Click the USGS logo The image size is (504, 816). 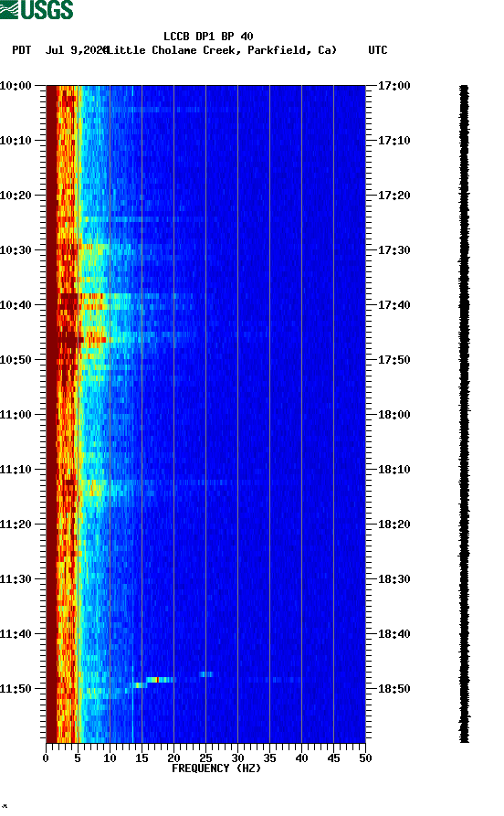(x=37, y=9)
